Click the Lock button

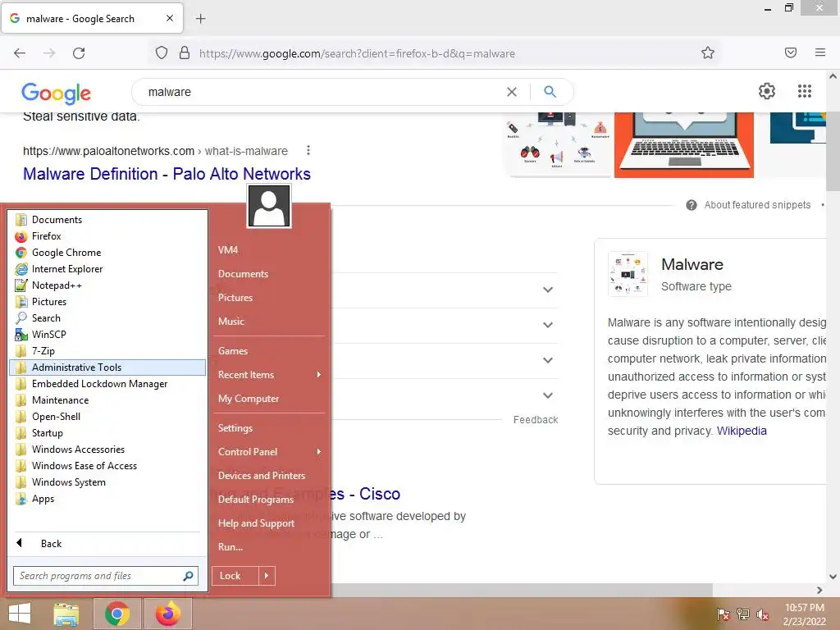pos(235,576)
